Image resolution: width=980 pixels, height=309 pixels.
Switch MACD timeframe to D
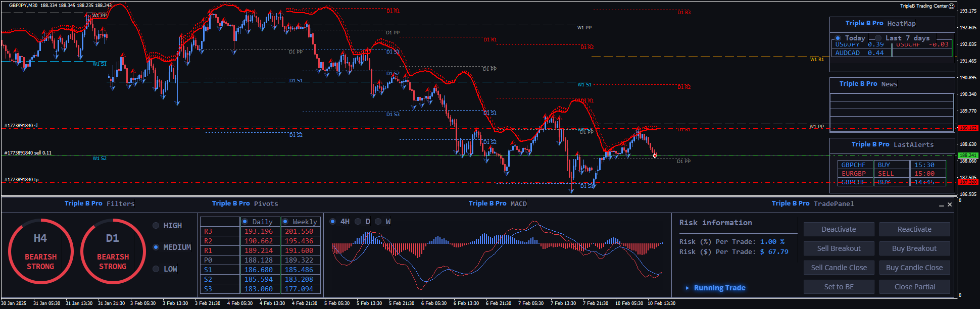click(358, 222)
